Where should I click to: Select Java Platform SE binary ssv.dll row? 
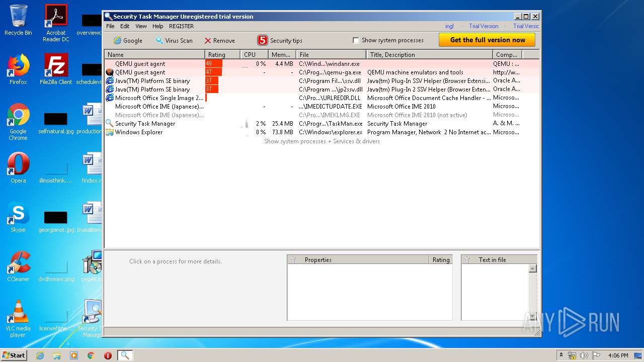click(322, 81)
